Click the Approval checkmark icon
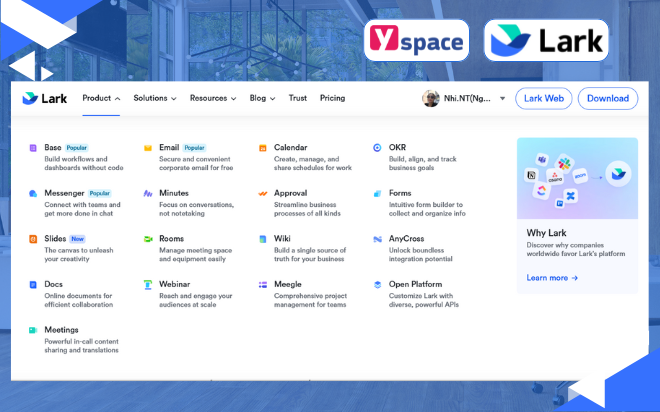The height and width of the screenshot is (412, 660). tap(263, 193)
